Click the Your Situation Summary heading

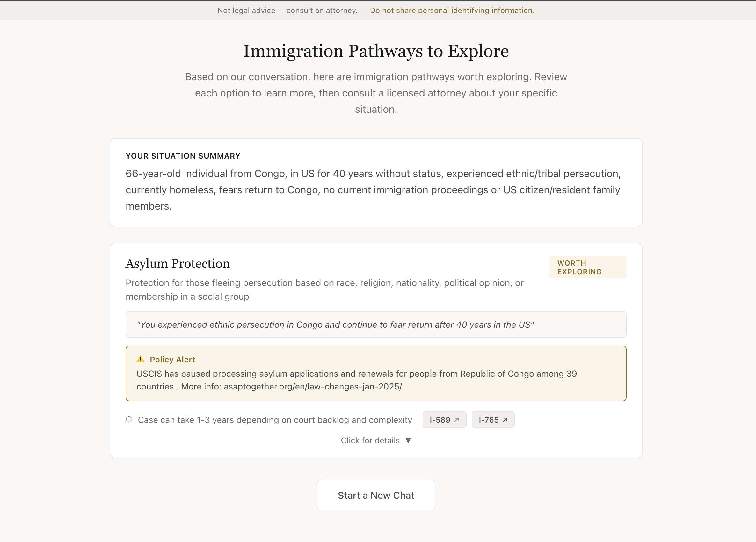183,156
